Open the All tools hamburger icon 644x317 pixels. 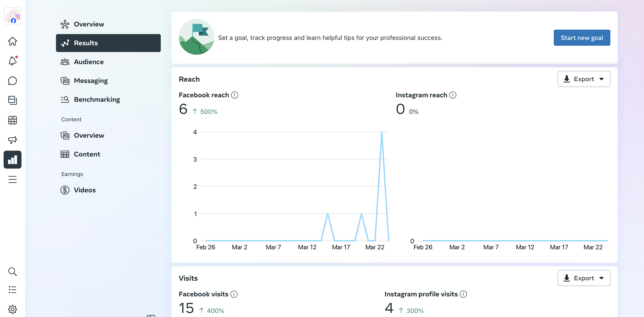coord(12,179)
